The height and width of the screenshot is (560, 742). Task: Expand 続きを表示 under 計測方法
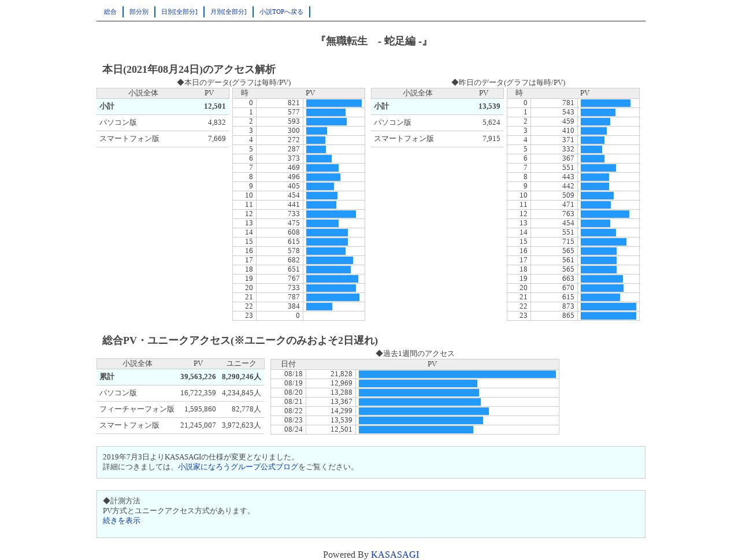121,521
